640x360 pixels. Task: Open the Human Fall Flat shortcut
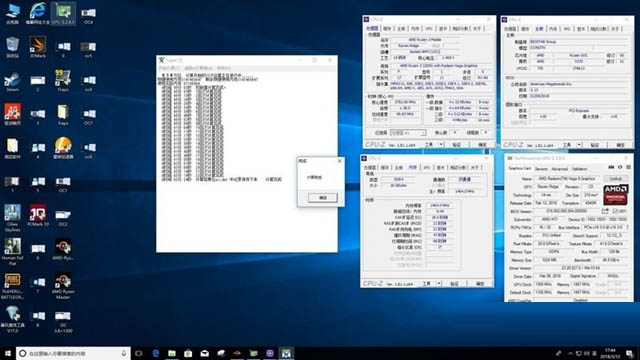point(12,252)
